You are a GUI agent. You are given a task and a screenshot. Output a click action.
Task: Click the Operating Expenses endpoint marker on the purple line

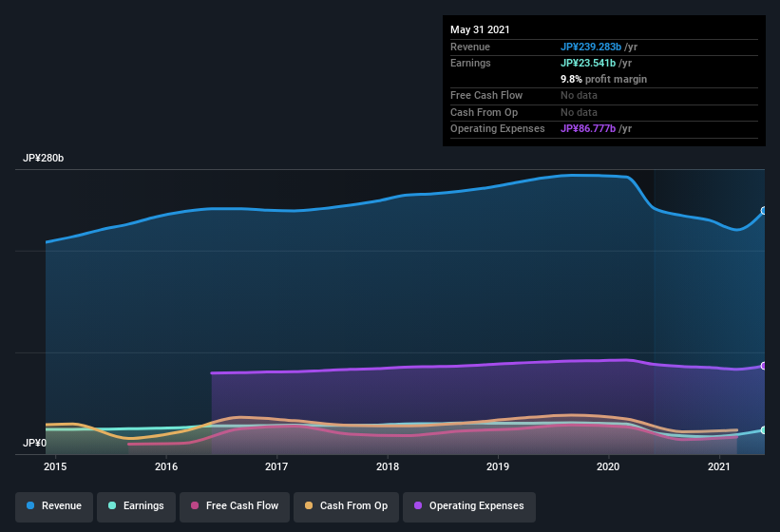[x=764, y=366]
